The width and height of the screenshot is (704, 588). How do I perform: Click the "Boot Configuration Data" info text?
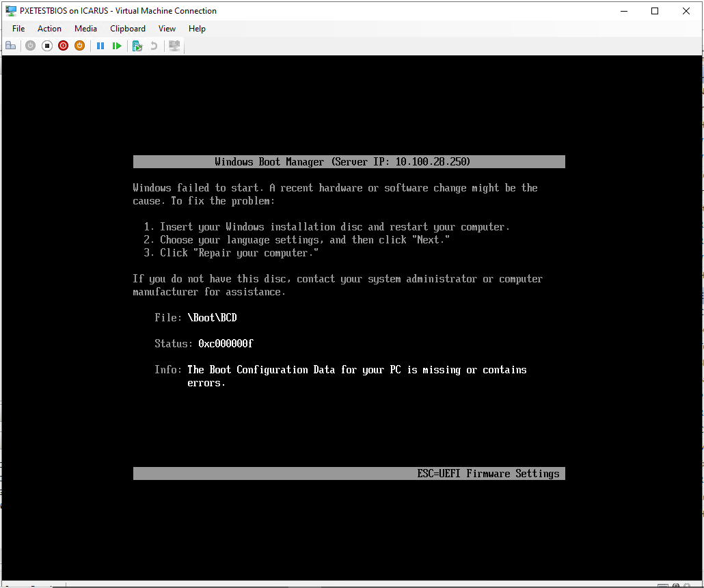click(357, 376)
